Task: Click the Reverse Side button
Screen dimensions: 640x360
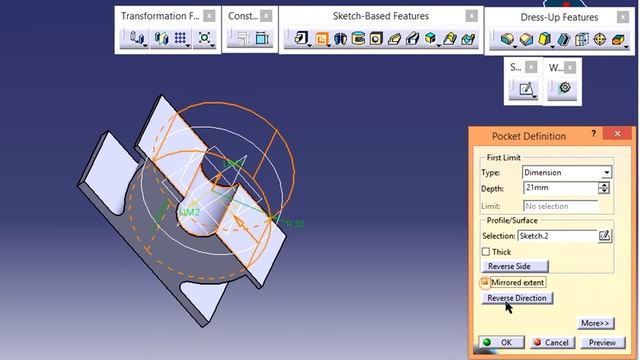Action: pyautogui.click(x=515, y=267)
